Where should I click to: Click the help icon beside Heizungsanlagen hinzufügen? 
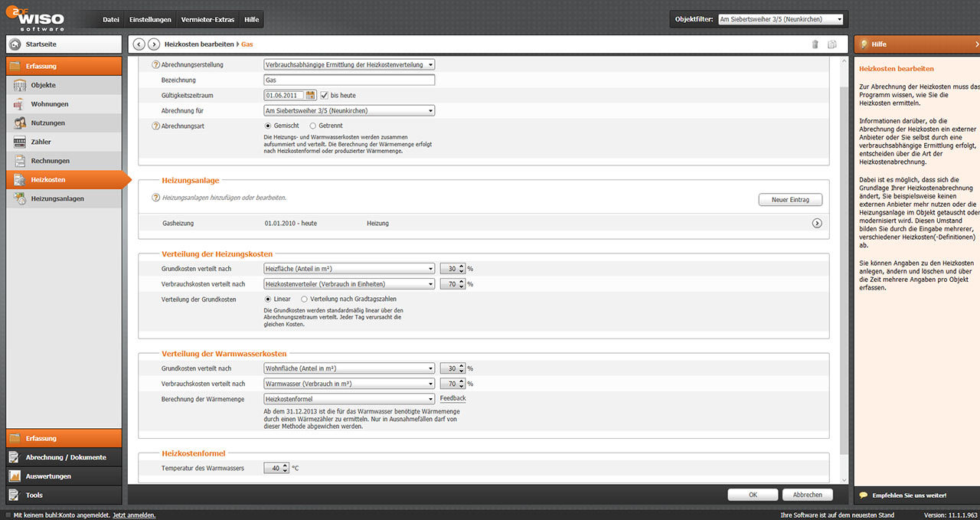156,198
